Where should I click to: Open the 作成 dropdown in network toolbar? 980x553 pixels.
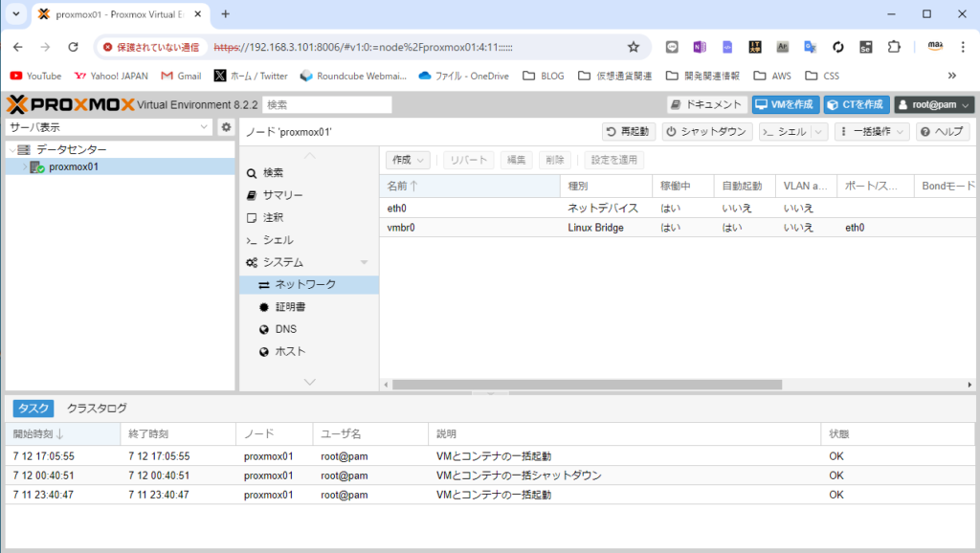click(x=408, y=160)
